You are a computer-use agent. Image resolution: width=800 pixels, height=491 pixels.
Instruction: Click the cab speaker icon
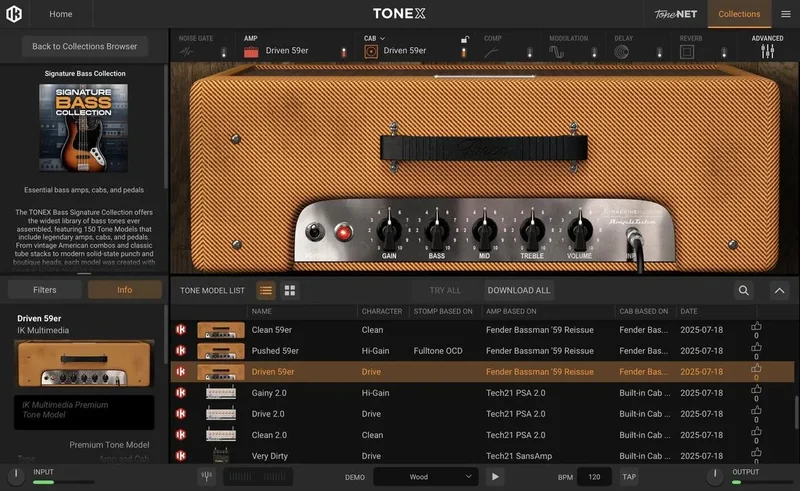tap(371, 52)
